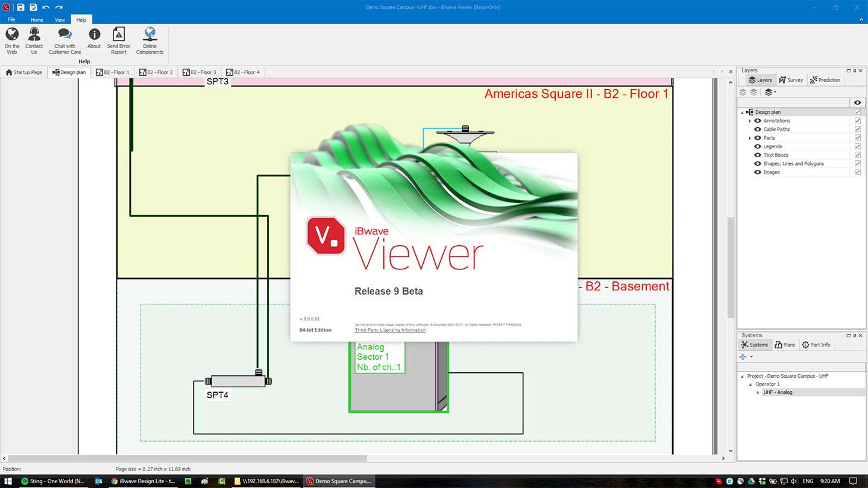Open the Survey tab in Layers panel

tap(791, 80)
